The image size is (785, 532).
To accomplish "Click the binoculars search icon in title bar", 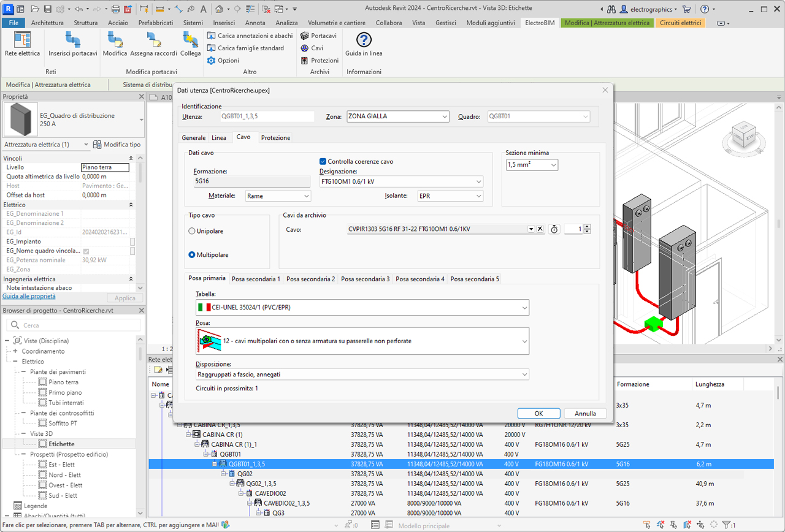I will [610, 9].
